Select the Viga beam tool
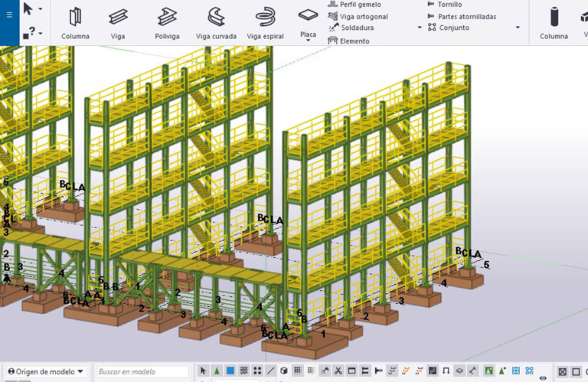588x382 pixels. coord(118,23)
